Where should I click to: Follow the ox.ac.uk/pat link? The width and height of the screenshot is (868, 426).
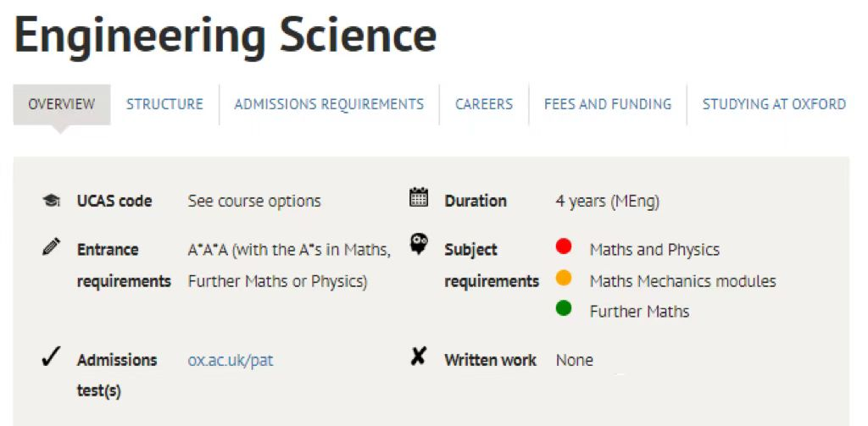(x=231, y=361)
